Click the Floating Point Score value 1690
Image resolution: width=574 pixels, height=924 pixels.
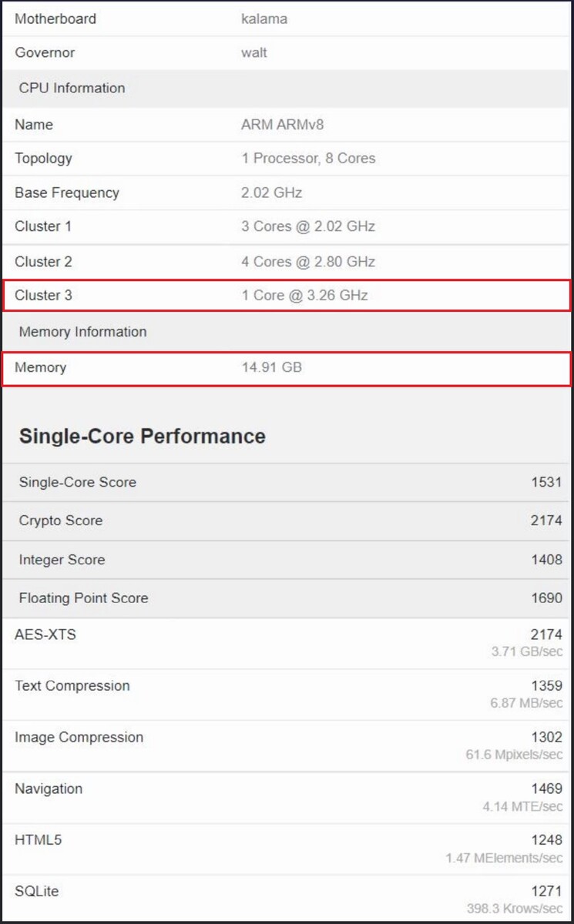pos(545,598)
